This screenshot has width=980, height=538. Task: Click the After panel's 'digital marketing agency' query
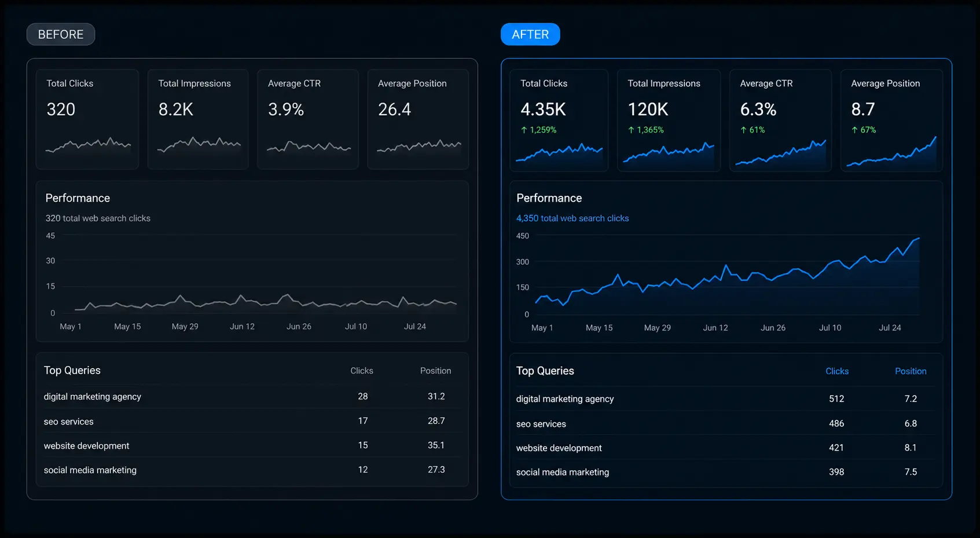tap(565, 399)
